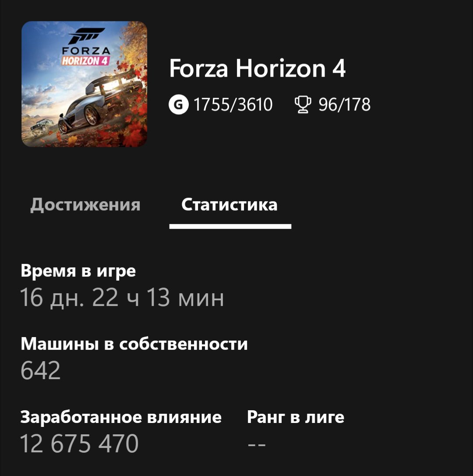Click the empty league rank dashes
The height and width of the screenshot is (476, 473).
point(257,445)
